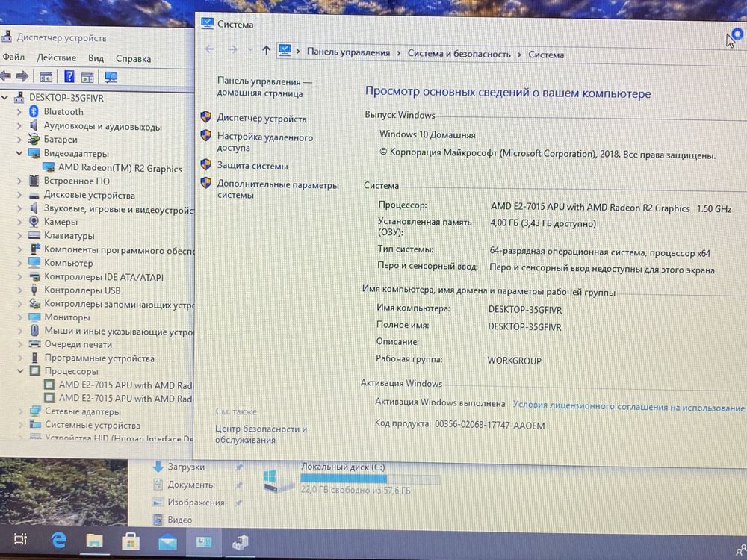The width and height of the screenshot is (747, 560).
Task: Click Local Disk C usage bar
Action: pos(371,479)
